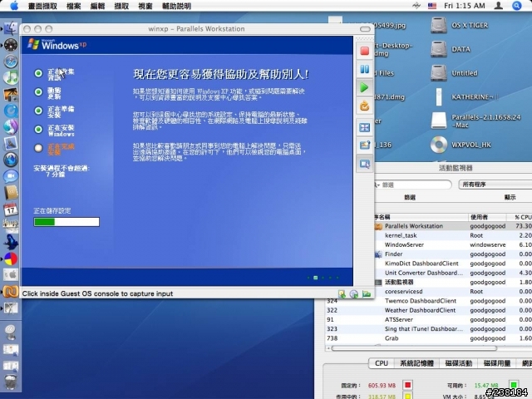The height and width of the screenshot is (399, 532).
Task: Open the 擷取 menu
Action: point(121,6)
